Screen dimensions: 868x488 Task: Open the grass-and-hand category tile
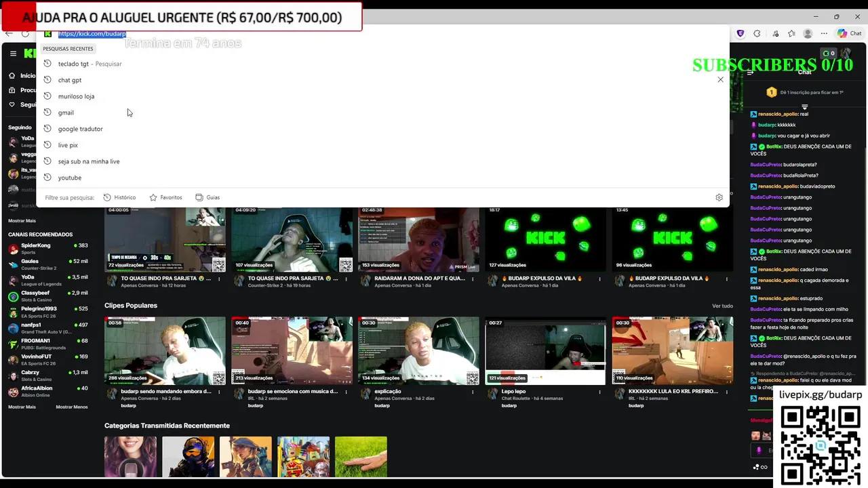361,457
